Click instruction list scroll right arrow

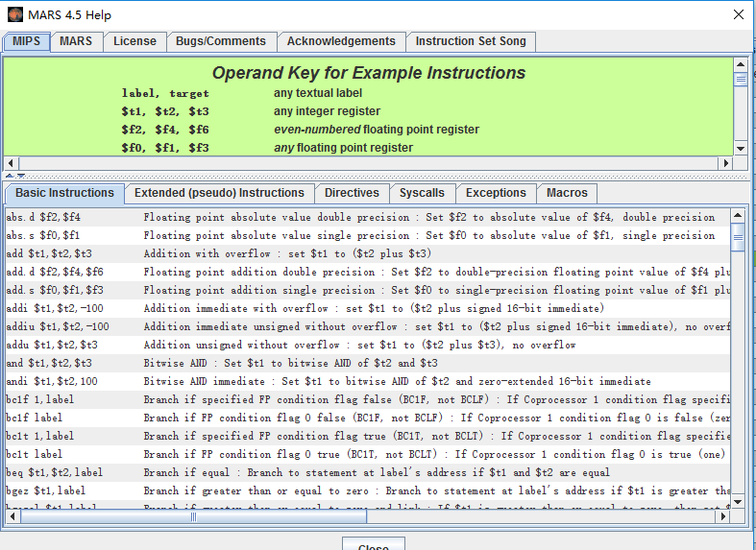point(723,516)
